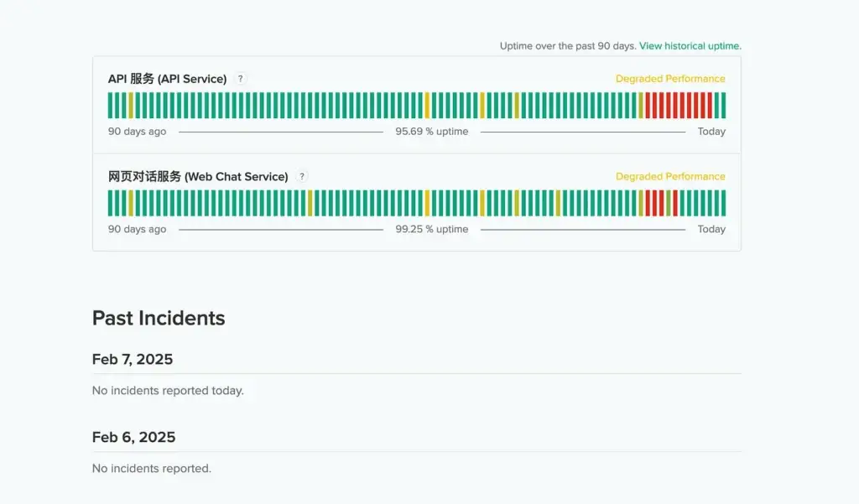This screenshot has height=504, width=859.
Task: Click the leftmost green uptime bar for API Service
Action: tap(109, 105)
